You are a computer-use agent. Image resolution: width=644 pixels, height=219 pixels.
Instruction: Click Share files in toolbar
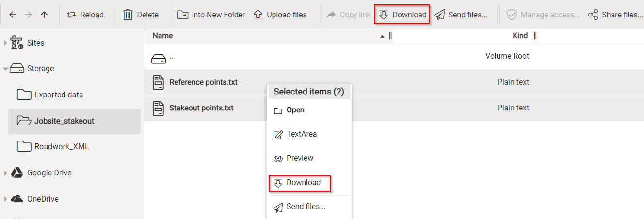pyautogui.click(x=615, y=15)
